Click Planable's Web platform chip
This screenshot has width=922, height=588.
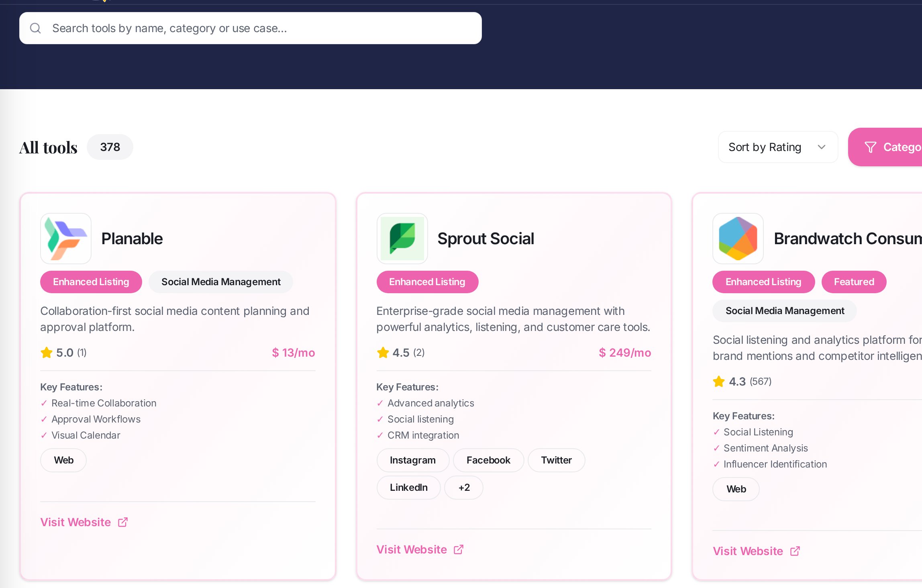point(63,460)
